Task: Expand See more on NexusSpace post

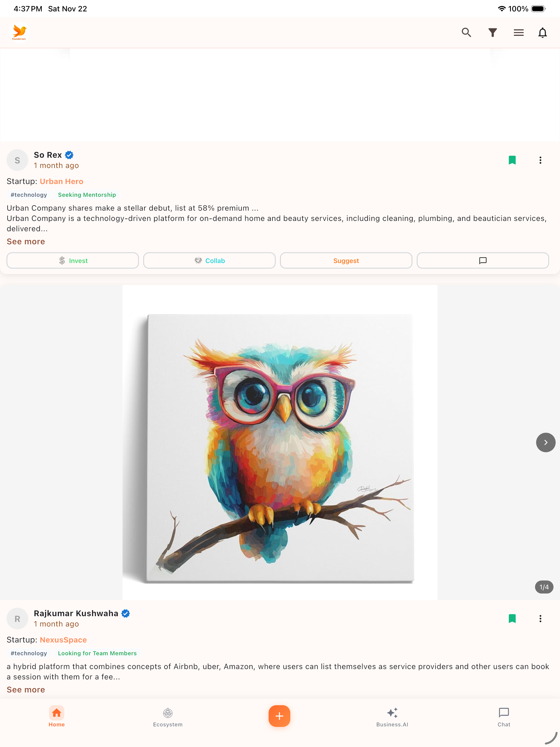Action: (x=26, y=689)
